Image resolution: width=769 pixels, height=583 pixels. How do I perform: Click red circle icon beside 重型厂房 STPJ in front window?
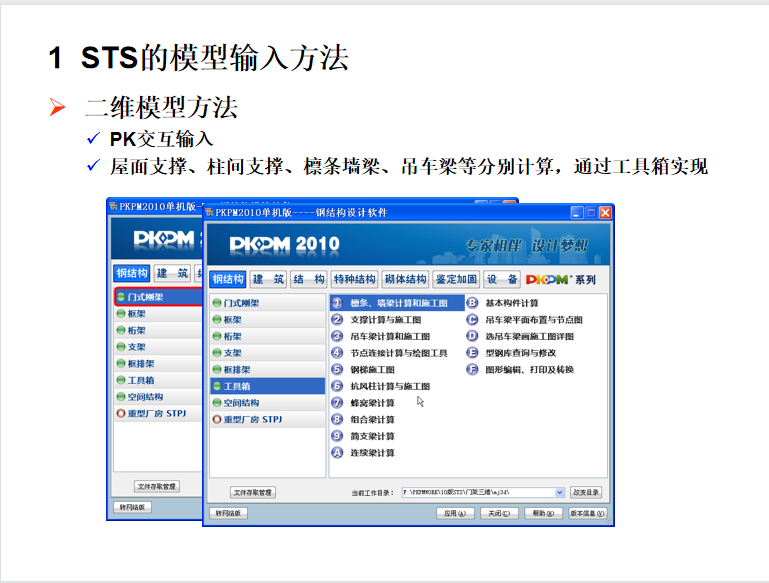(x=217, y=419)
